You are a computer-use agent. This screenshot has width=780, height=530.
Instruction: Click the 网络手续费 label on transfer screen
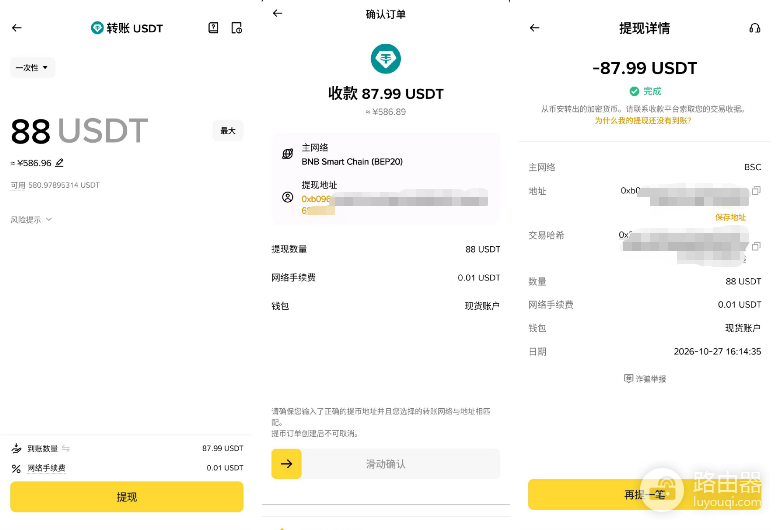point(46,468)
